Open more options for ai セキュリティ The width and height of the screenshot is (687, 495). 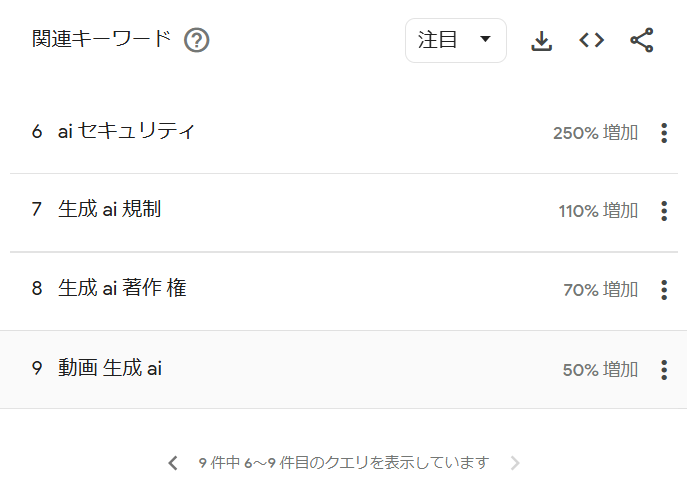(x=664, y=133)
